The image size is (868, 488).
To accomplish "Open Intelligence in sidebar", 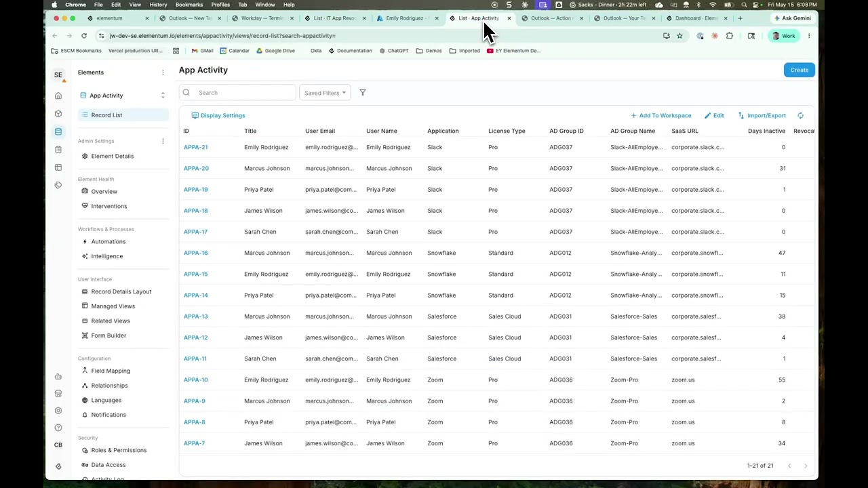I will (107, 256).
